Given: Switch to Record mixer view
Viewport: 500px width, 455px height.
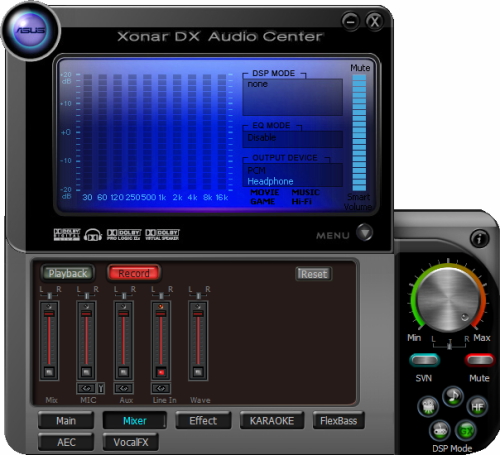Looking at the screenshot, I should (x=134, y=273).
